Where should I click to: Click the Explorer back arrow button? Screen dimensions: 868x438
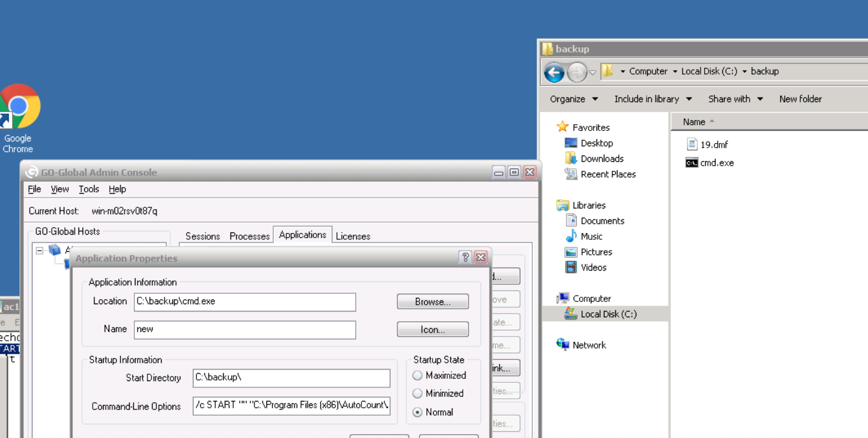[x=554, y=72]
